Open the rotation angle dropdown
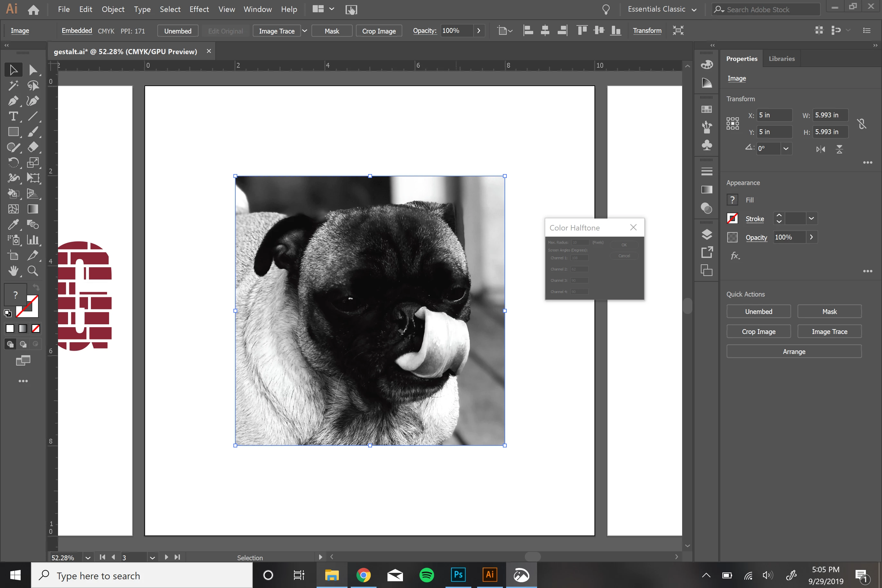 coord(786,149)
